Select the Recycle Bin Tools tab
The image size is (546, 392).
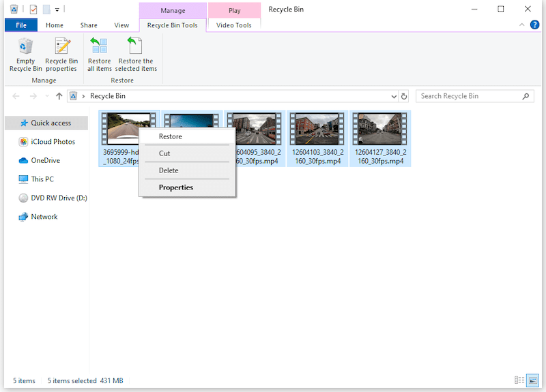tap(173, 25)
